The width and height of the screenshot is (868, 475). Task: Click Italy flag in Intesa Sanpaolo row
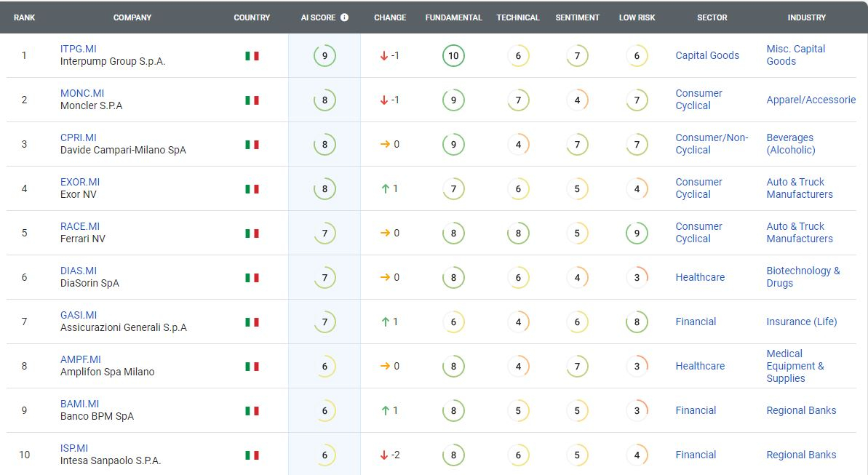click(x=252, y=455)
